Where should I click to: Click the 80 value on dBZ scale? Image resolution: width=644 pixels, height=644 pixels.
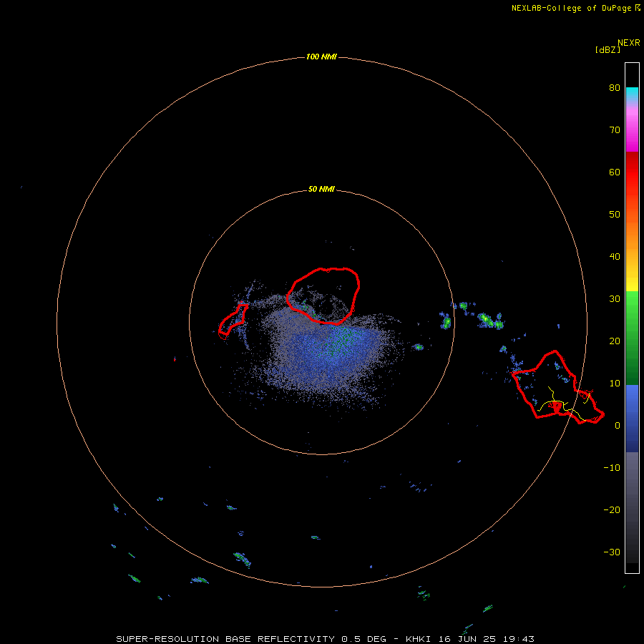[615, 87]
